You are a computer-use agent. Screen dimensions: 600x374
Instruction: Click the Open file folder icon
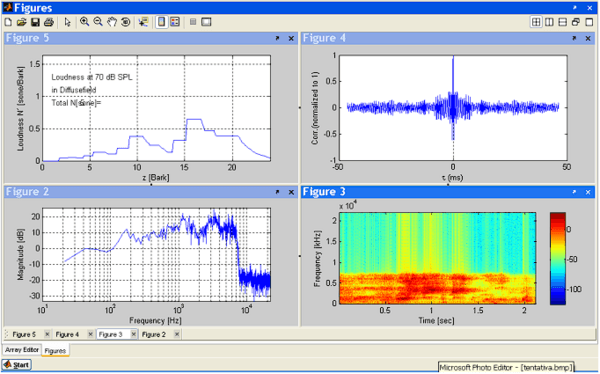21,22
